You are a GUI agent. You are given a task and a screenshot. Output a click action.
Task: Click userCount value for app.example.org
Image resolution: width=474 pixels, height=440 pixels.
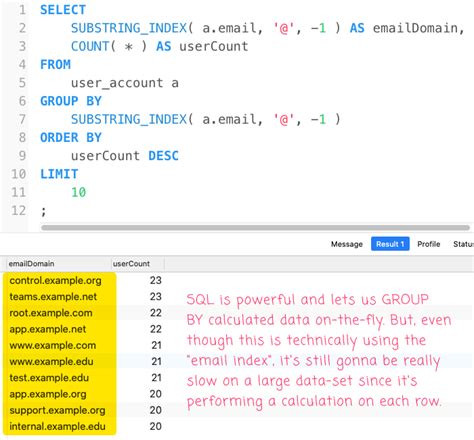click(156, 394)
